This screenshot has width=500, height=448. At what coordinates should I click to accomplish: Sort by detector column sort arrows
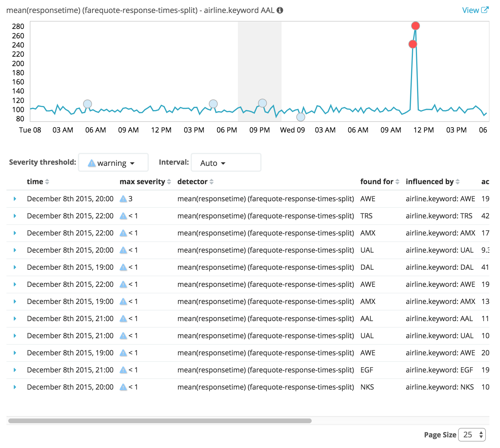211,182
